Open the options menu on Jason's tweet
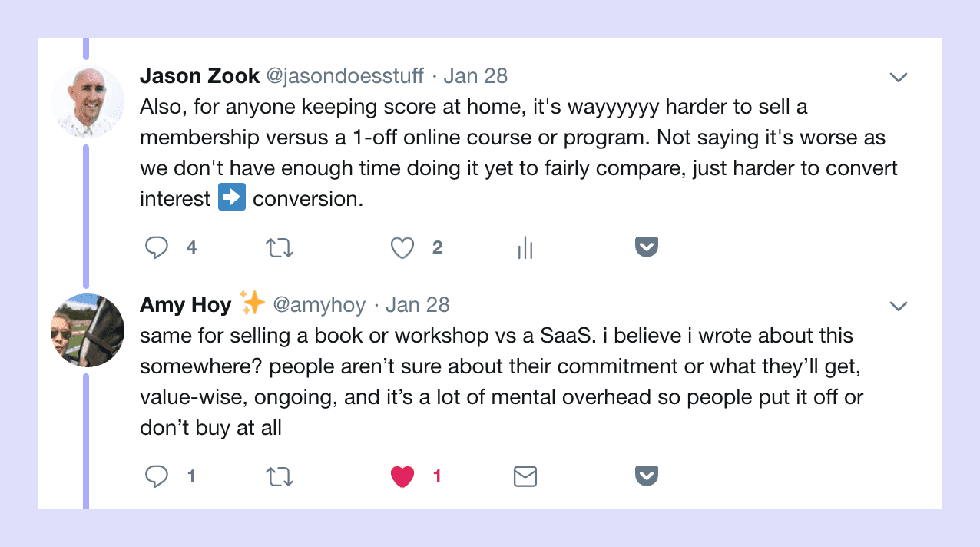The image size is (980, 547). [898, 77]
